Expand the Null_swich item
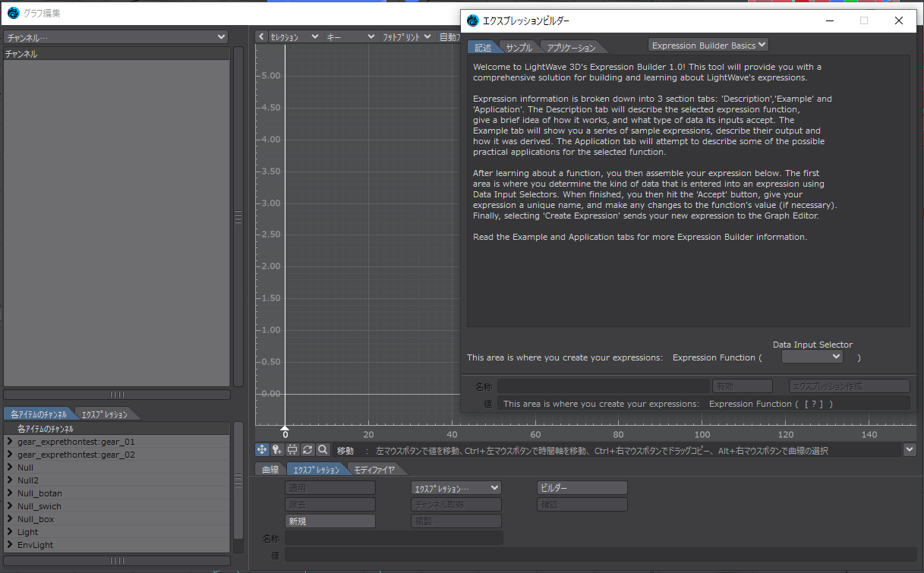The image size is (924, 573). 10,506
